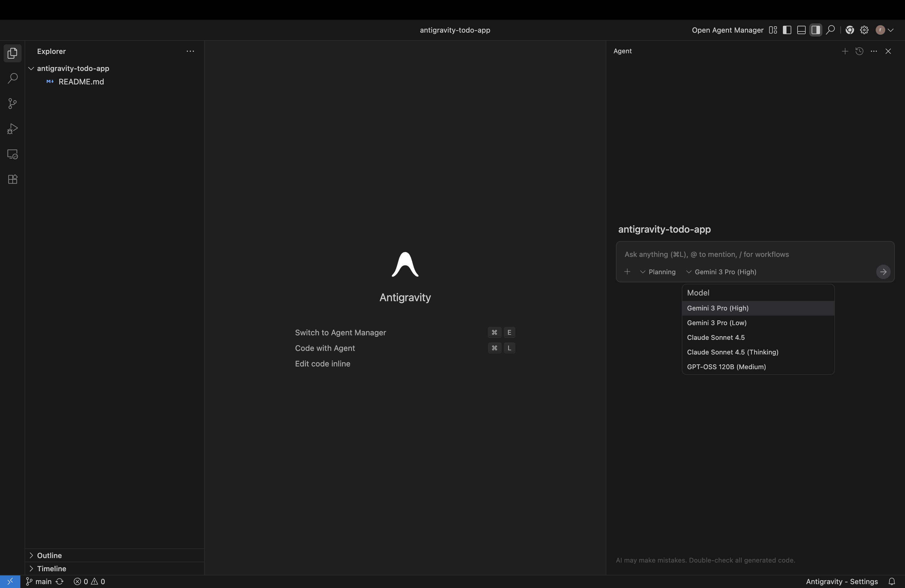
Task: Choose GPT-OSS 120B (Medium) model
Action: [726, 367]
